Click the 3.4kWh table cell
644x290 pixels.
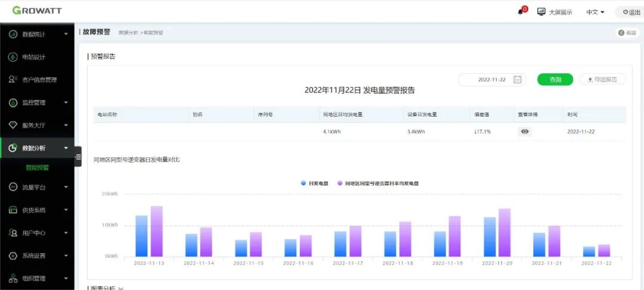tap(416, 132)
